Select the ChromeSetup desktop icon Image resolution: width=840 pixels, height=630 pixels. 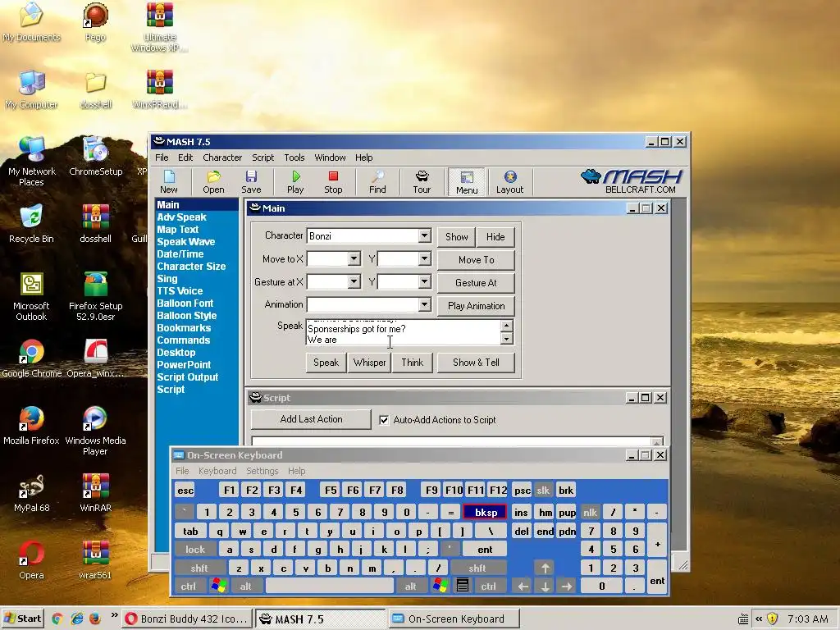click(95, 157)
